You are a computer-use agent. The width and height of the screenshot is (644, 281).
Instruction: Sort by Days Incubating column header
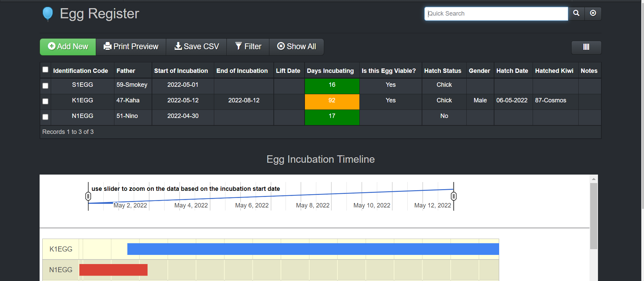(330, 71)
